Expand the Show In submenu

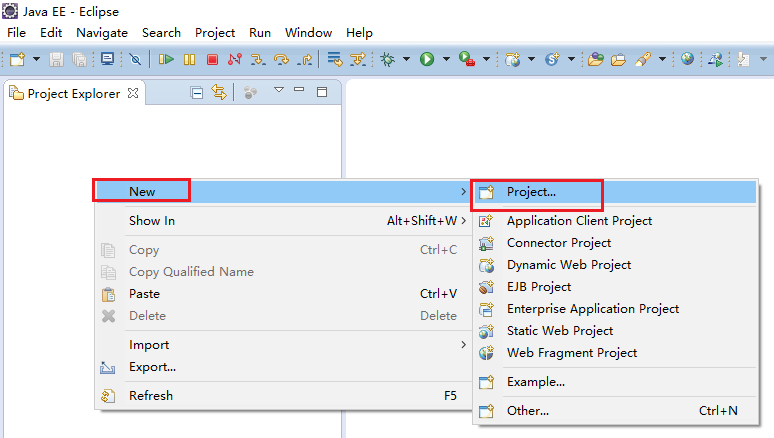tap(282, 221)
